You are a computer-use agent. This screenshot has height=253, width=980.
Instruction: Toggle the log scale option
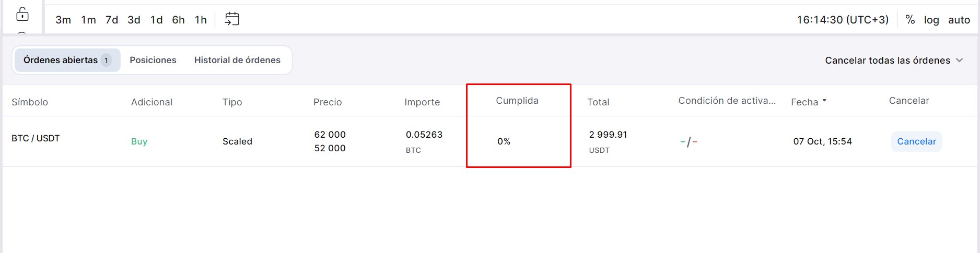click(931, 20)
